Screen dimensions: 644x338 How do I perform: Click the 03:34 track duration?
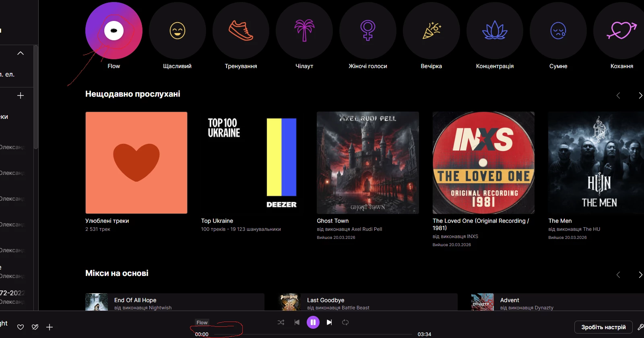pyautogui.click(x=424, y=334)
